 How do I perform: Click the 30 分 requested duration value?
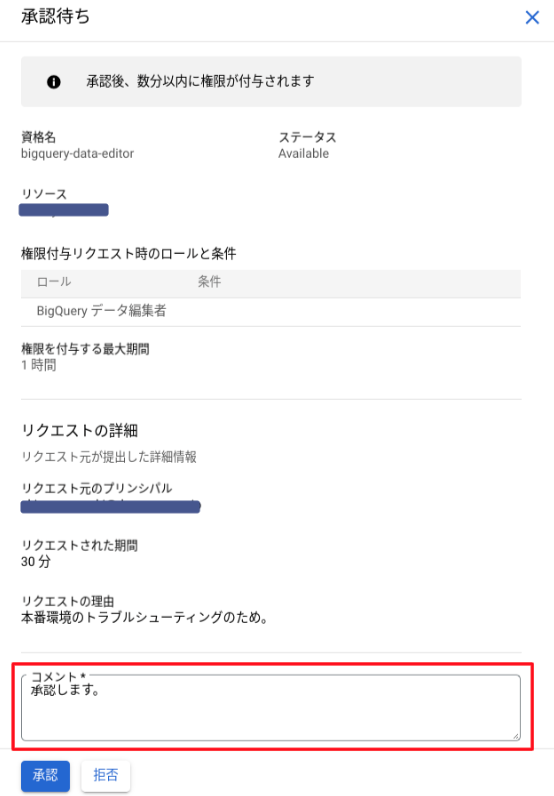36,561
